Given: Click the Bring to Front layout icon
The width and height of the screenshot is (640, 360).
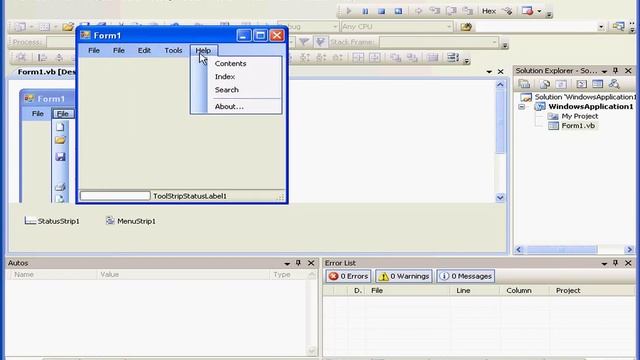Looking at the screenshot, I should click(x=395, y=58).
